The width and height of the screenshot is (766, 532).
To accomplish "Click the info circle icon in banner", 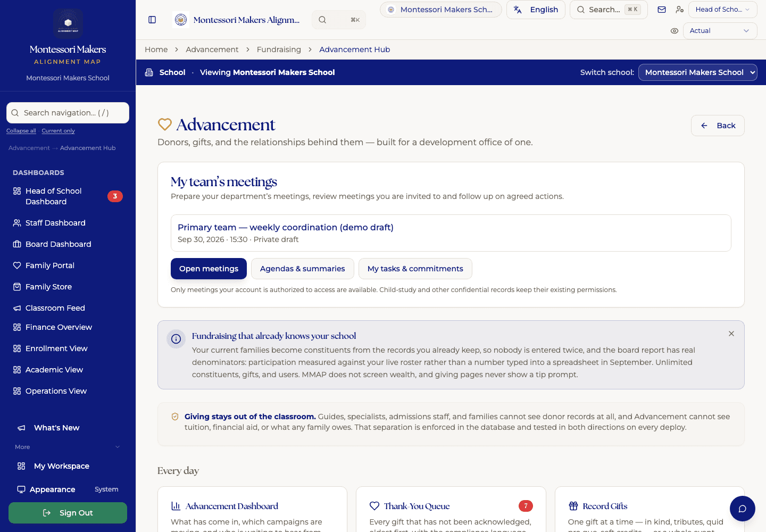I will [176, 339].
